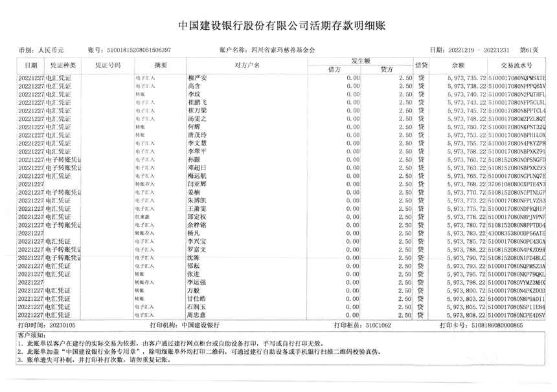
Task: Click customer notice item 2 about 二维码
Action: pos(199,351)
